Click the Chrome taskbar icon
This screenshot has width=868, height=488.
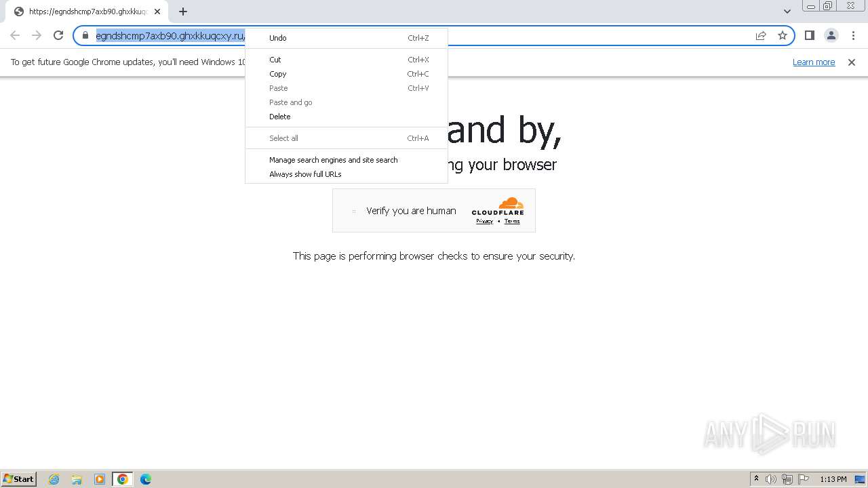[x=123, y=479]
